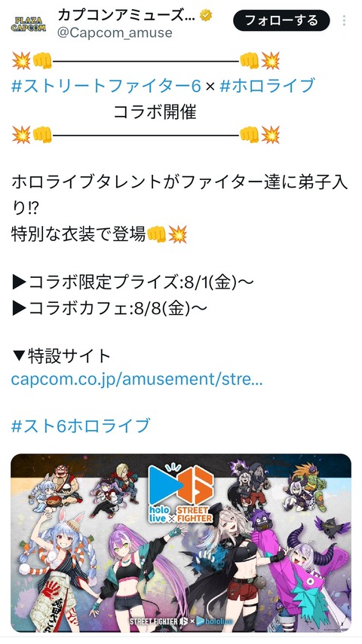This screenshot has height=644, width=362.
Task: Open the カプコンアミューズ account name
Action: (x=127, y=16)
